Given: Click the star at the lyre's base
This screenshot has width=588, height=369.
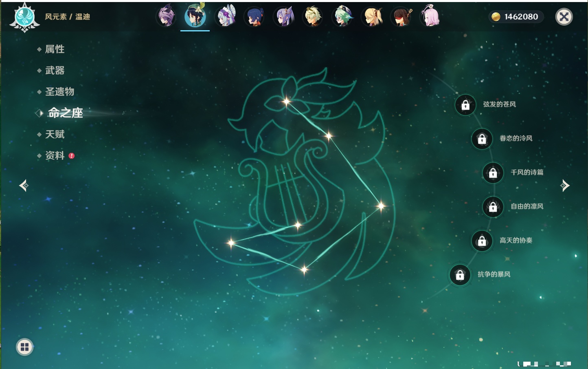Looking at the screenshot, I should 298,225.
